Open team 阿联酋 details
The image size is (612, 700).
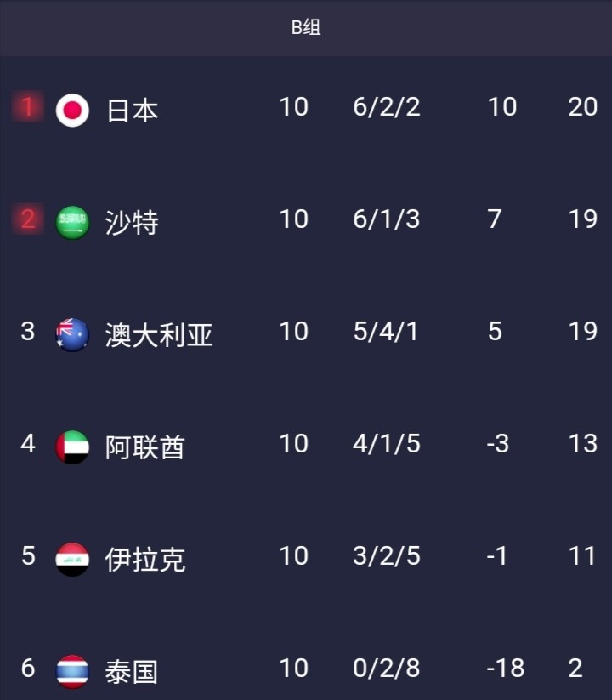point(145,447)
